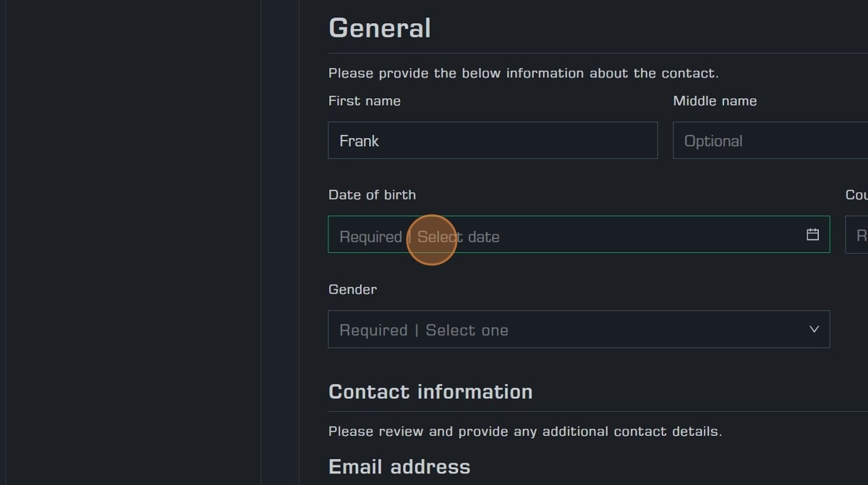The image size is (868, 485).
Task: Select the 'General' section heading
Action: (380, 28)
